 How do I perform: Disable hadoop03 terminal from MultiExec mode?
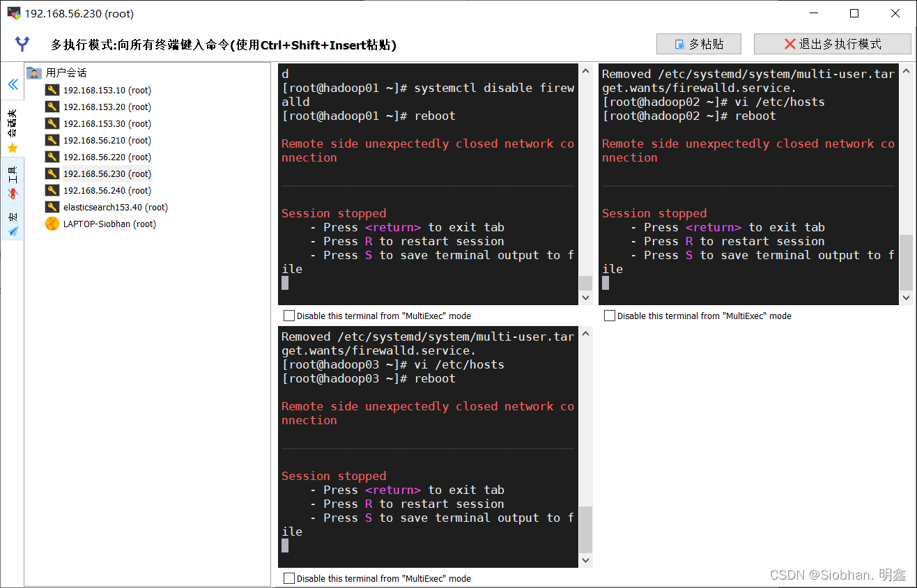tap(289, 578)
